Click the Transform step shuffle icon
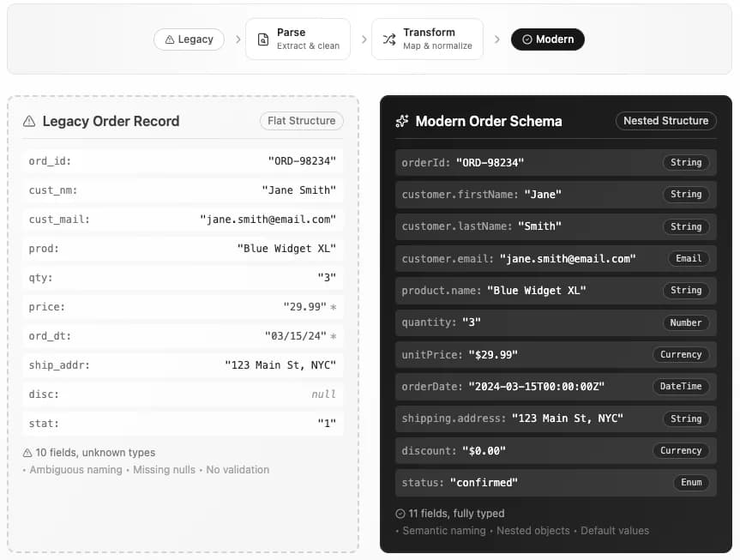Image resolution: width=740 pixels, height=560 pixels. tap(388, 39)
